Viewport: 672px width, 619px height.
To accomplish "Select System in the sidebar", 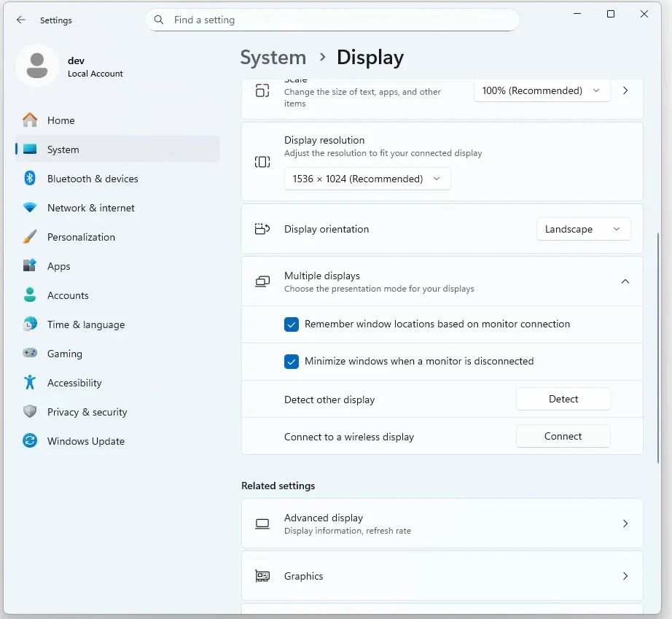I will coord(117,149).
